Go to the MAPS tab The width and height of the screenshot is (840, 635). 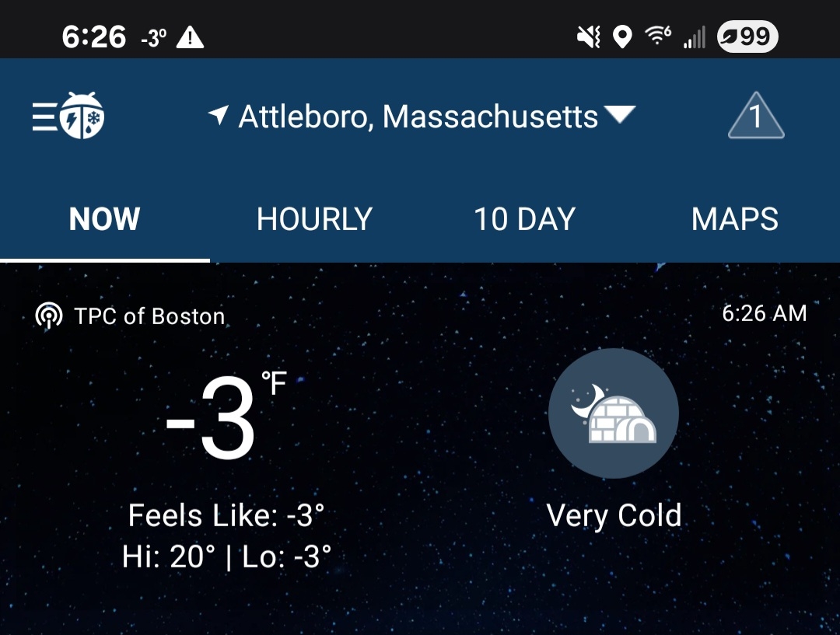(x=734, y=220)
